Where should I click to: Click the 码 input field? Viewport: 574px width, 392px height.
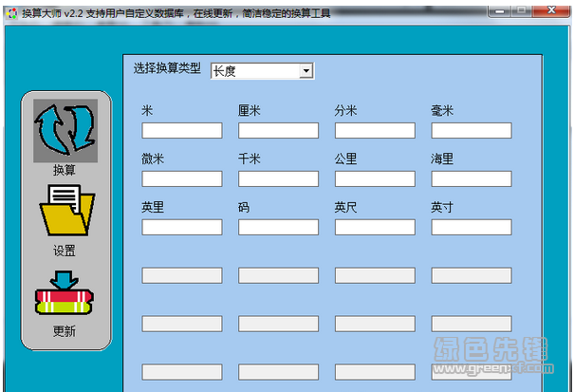tap(279, 227)
